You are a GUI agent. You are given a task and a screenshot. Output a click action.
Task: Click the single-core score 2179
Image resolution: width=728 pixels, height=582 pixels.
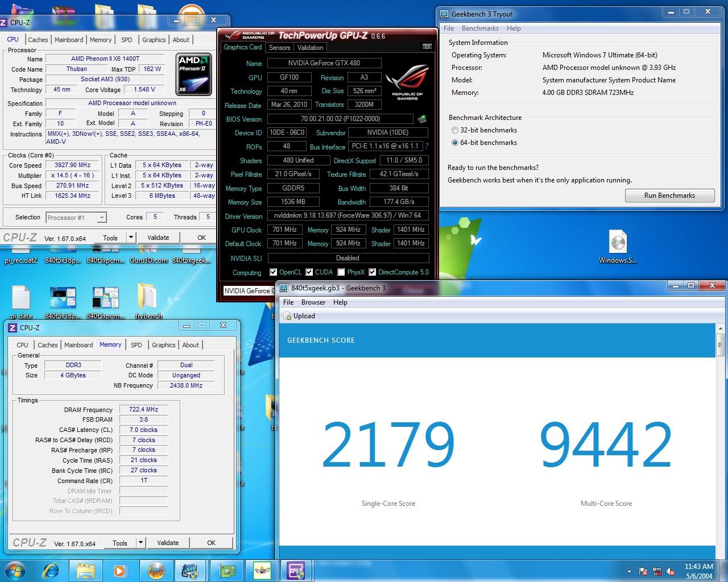[388, 444]
